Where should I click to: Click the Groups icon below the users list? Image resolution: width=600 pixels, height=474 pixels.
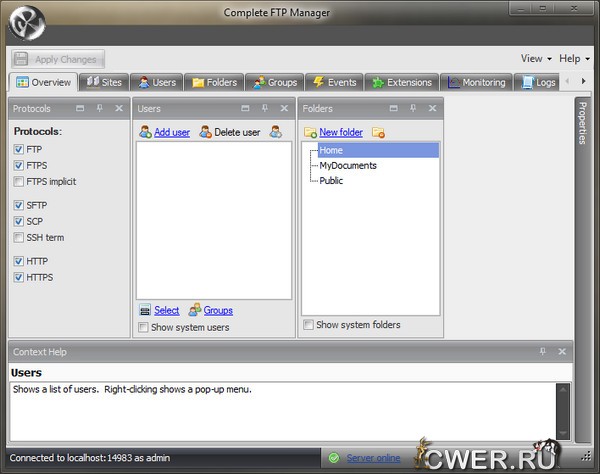[x=195, y=310]
